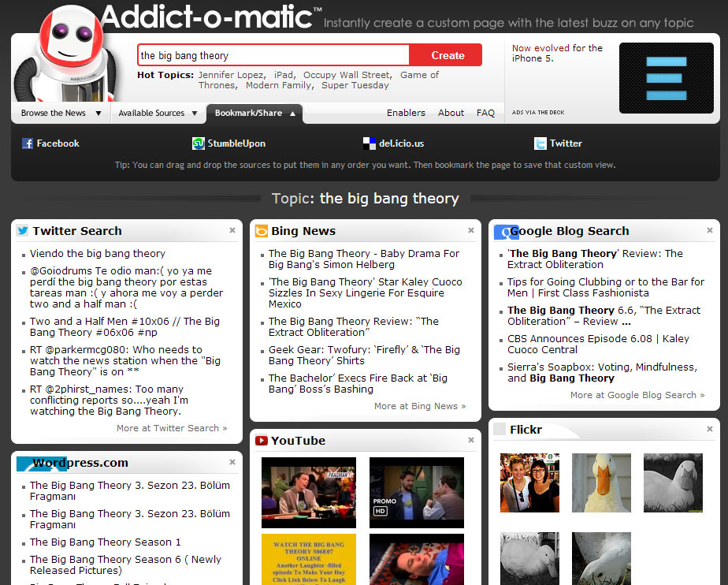Image resolution: width=728 pixels, height=585 pixels.
Task: Select the Jennifer Lopez hot topic
Action: (x=231, y=75)
